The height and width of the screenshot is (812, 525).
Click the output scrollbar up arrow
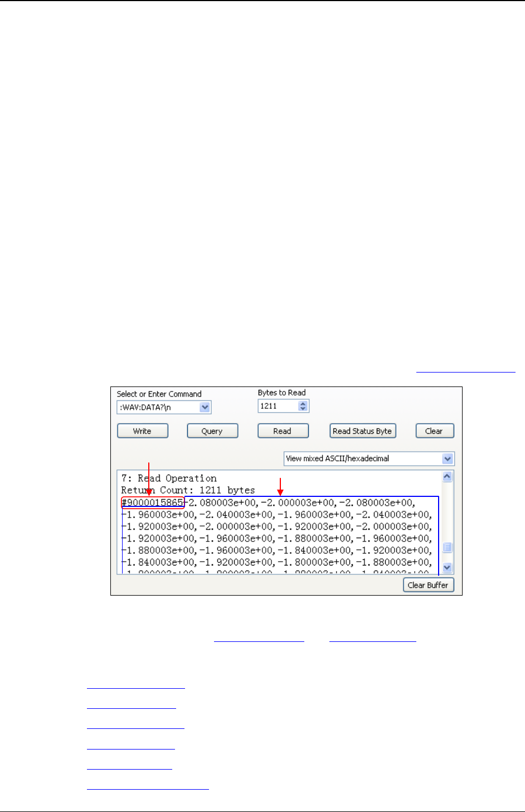447,477
